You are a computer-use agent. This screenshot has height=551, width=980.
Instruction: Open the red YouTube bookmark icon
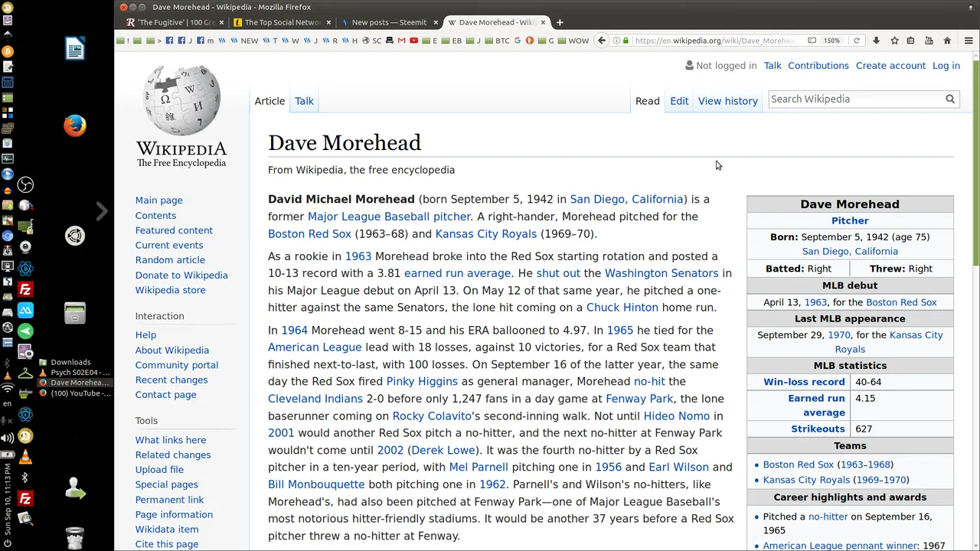[414, 41]
